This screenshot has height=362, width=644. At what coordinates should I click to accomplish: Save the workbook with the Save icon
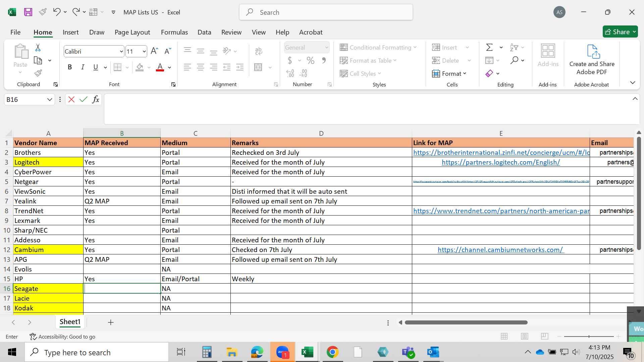coord(28,12)
